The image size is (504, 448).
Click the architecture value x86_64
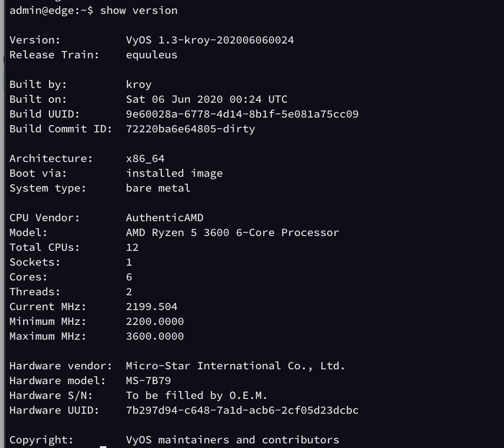145,158
